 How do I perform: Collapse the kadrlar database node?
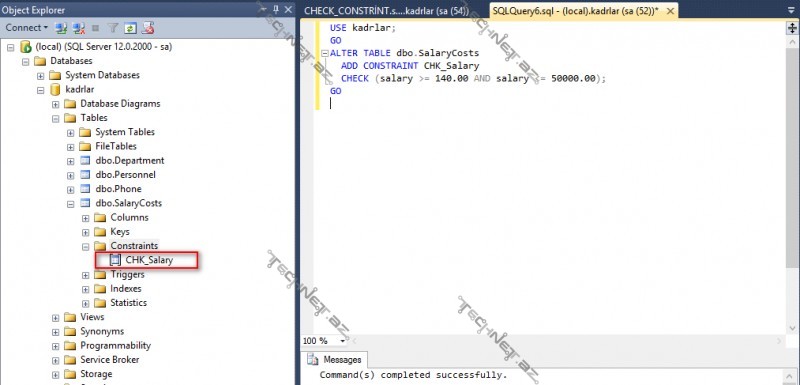click(x=41, y=90)
